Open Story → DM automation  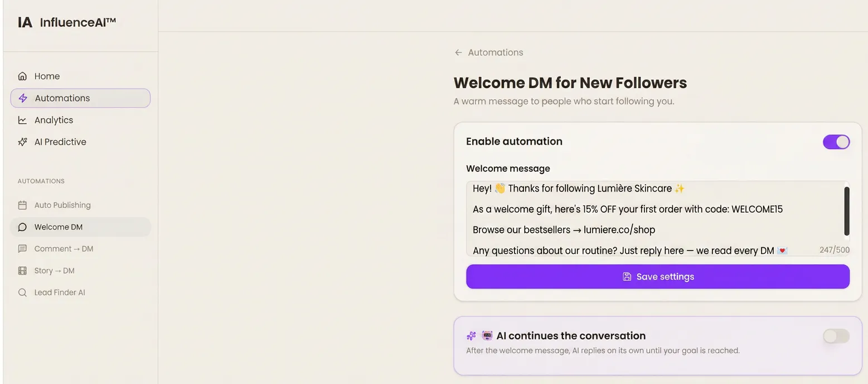click(80, 271)
